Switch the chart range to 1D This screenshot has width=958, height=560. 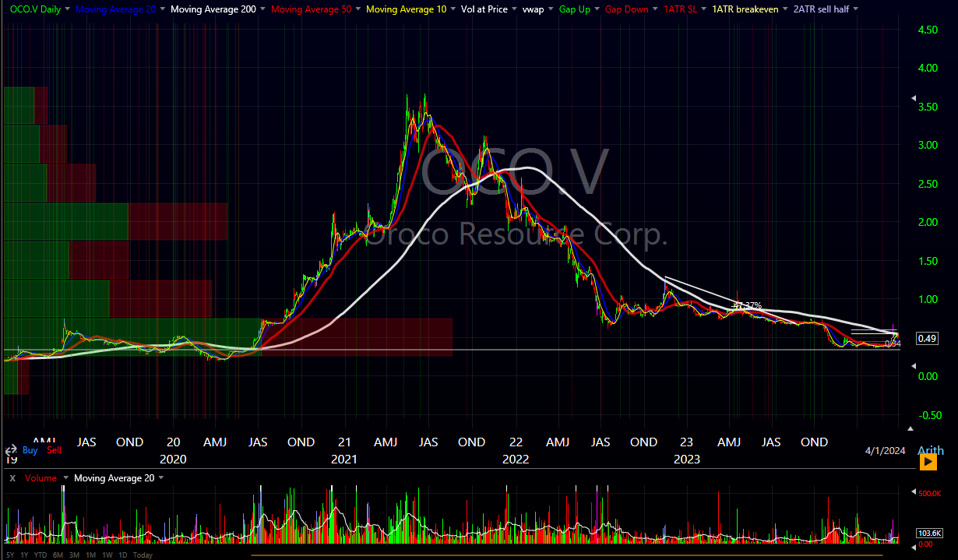coord(124,555)
